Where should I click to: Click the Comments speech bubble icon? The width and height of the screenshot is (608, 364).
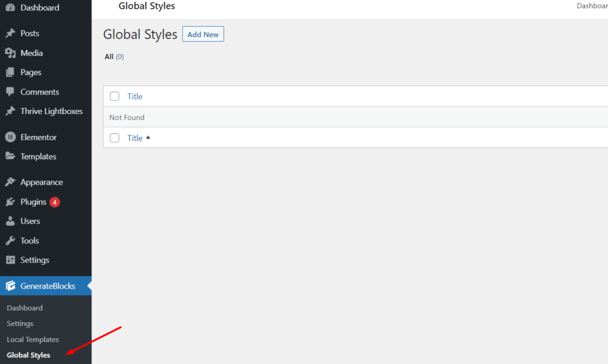[10, 92]
